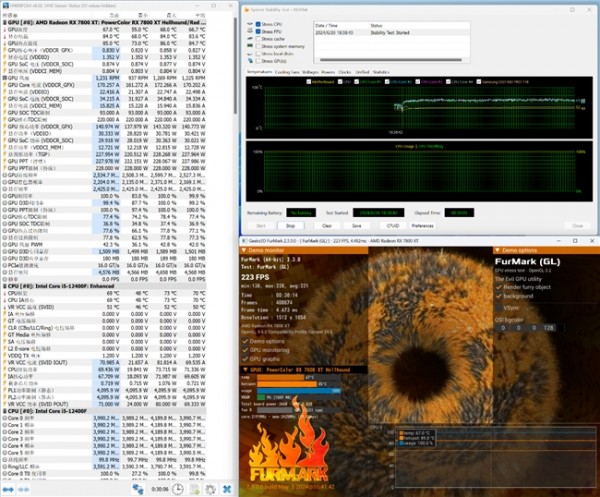Switch to Voltages tab

[x=310, y=72]
